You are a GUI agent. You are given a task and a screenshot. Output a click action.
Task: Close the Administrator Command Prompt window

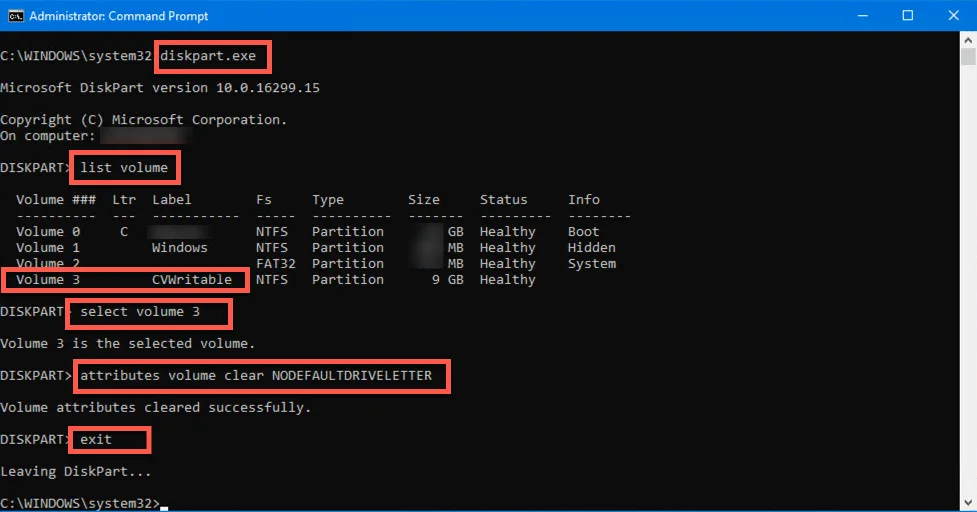[x=954, y=16]
